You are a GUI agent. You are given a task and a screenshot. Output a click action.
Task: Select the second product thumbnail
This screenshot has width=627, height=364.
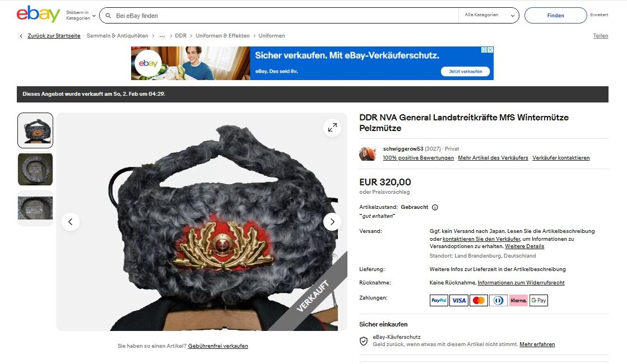(x=35, y=170)
